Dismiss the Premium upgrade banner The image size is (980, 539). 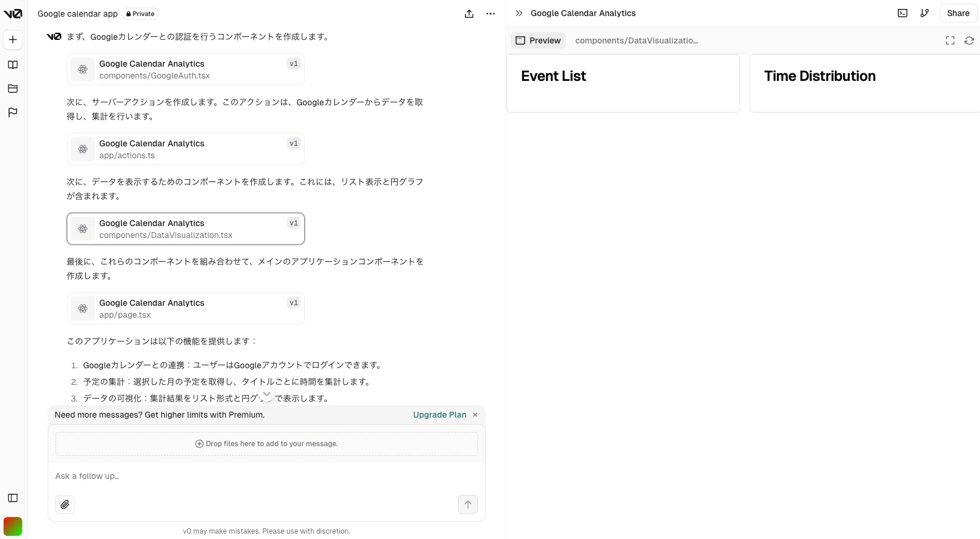475,415
